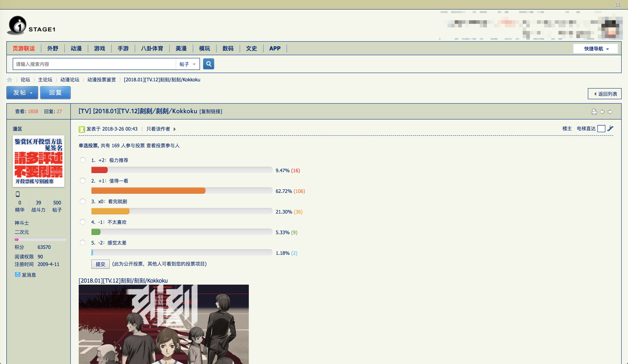Click the 只看该作者 link

tap(158, 129)
